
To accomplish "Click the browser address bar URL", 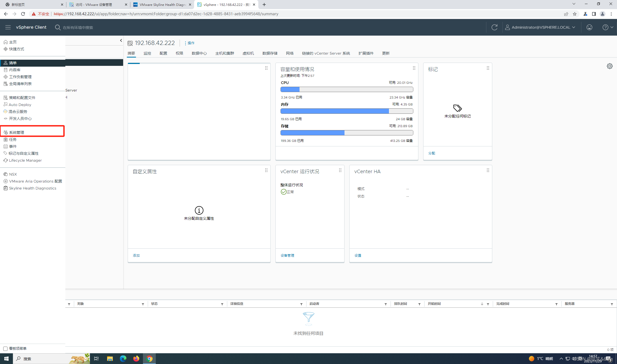I will click(166, 14).
